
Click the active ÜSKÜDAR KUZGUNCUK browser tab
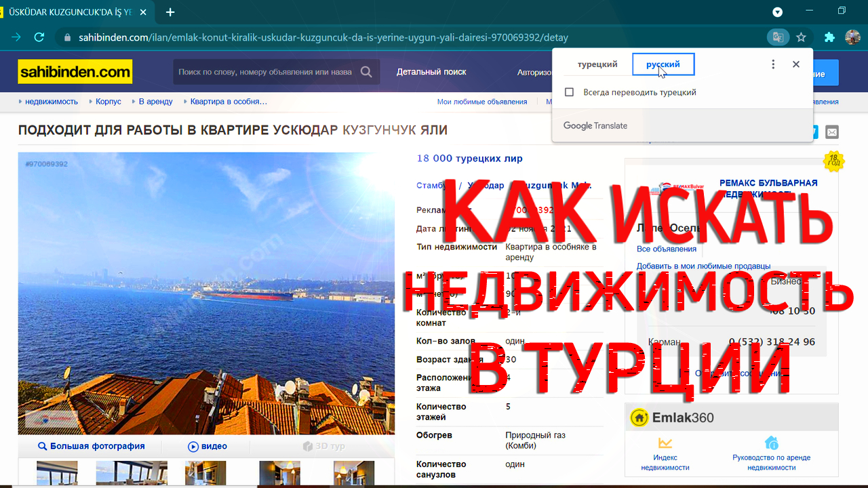pyautogui.click(x=76, y=12)
